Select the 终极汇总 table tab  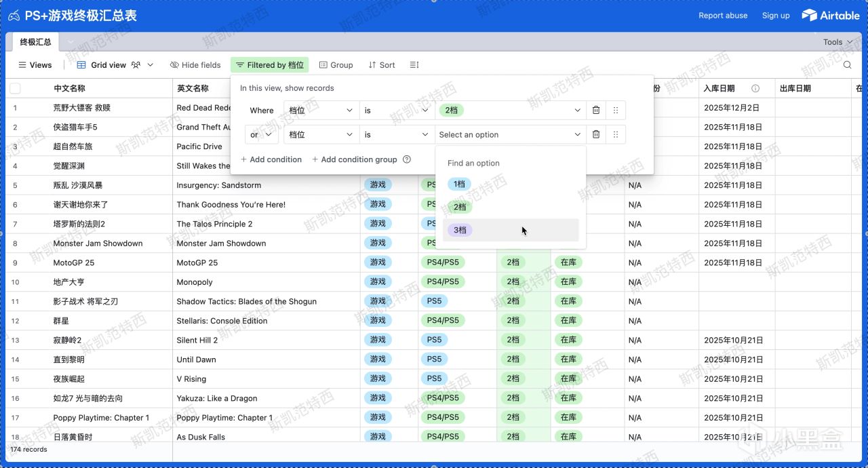(x=35, y=42)
